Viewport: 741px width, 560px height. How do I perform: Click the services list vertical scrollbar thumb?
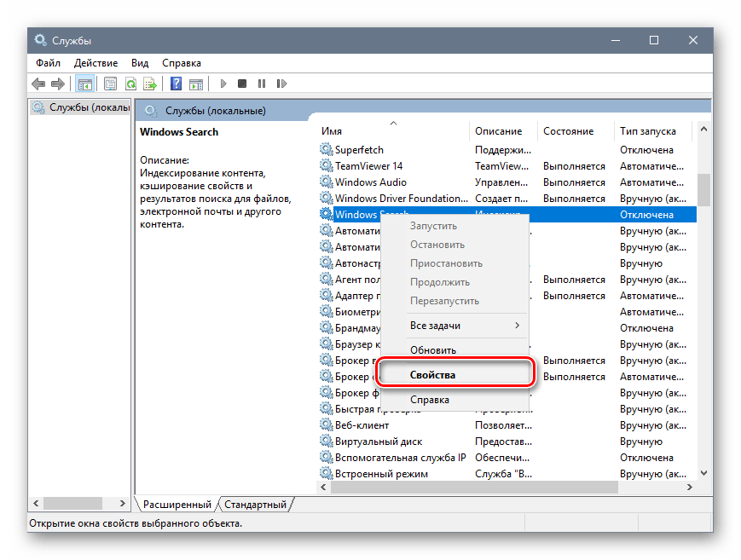point(703,190)
